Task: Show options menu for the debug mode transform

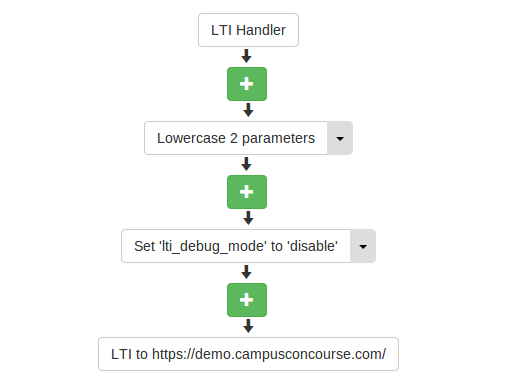Action: click(363, 246)
